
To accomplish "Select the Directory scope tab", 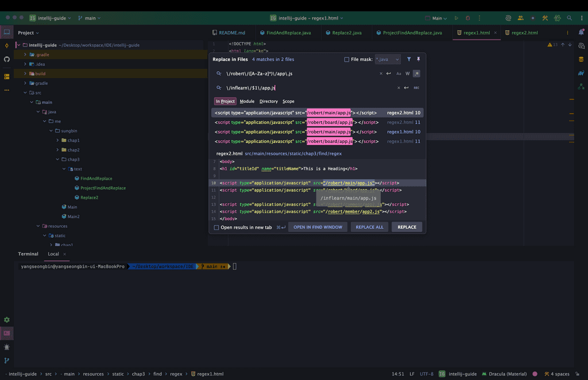I will click(x=268, y=102).
